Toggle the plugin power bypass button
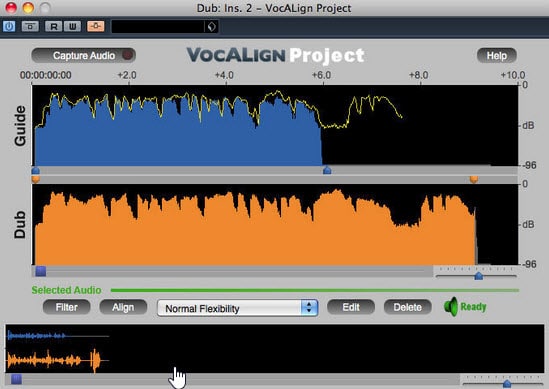The height and width of the screenshot is (389, 549). tap(9, 26)
